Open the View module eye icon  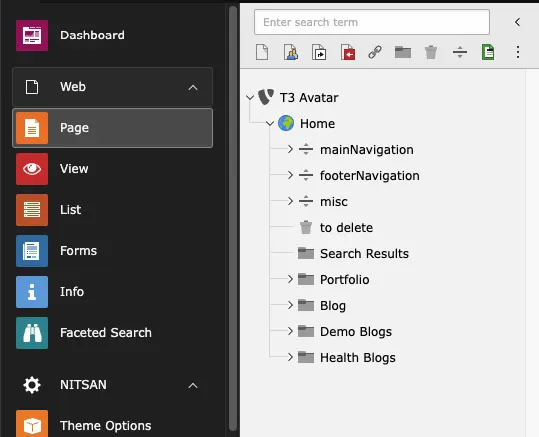pyautogui.click(x=32, y=169)
